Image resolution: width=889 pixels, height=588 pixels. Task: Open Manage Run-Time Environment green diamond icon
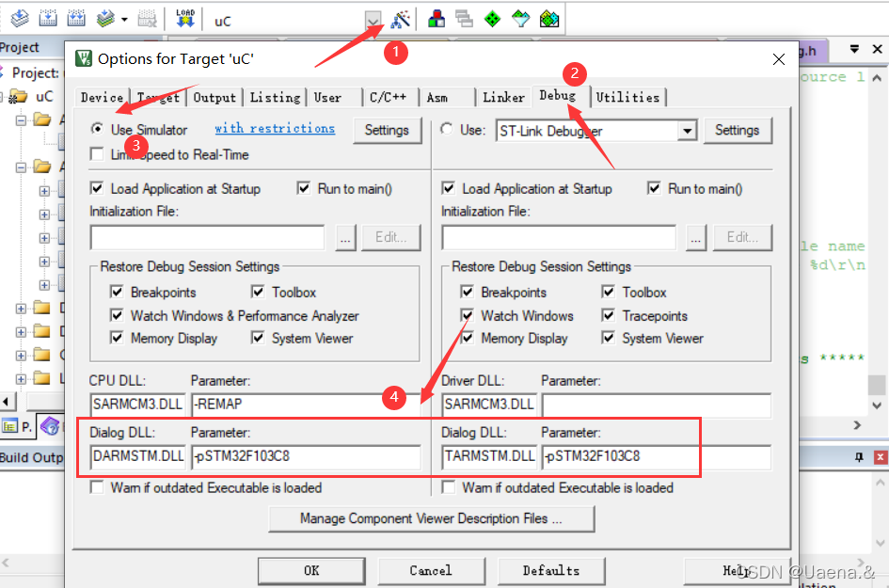pos(492,19)
